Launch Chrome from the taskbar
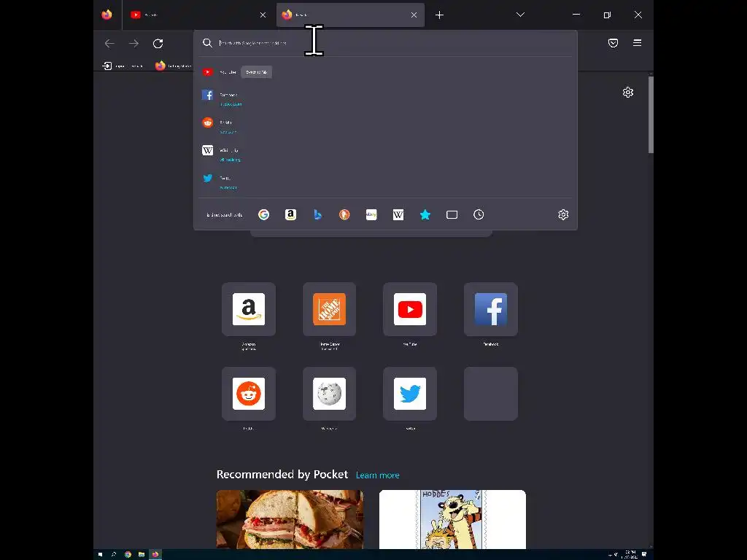 [x=128, y=554]
